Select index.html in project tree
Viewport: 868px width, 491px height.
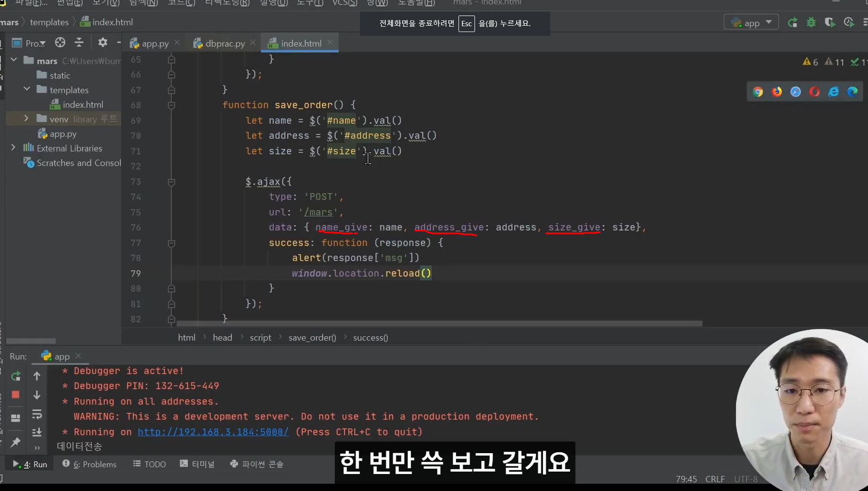click(x=77, y=104)
